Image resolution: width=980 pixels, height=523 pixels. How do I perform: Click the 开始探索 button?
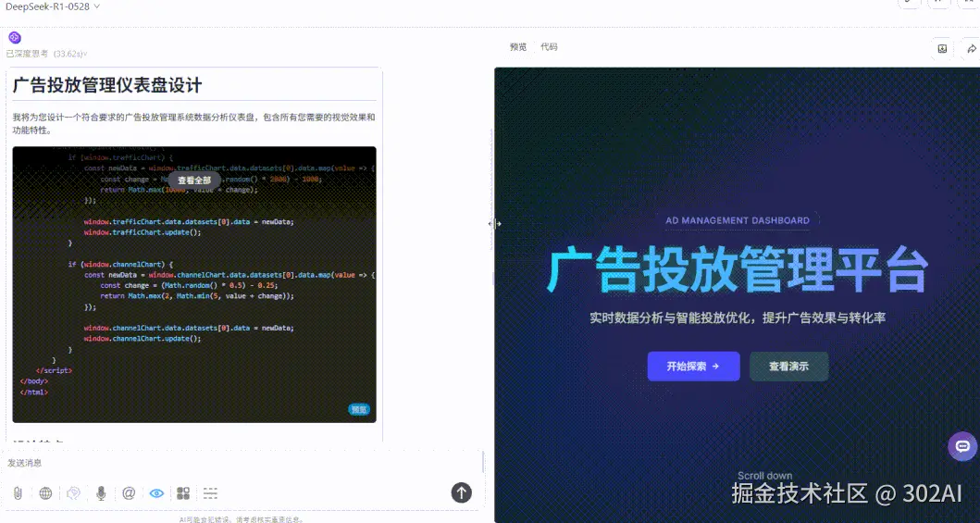pyautogui.click(x=694, y=367)
